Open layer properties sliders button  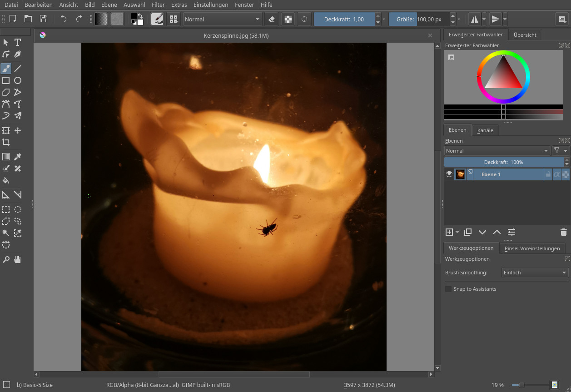(x=511, y=232)
